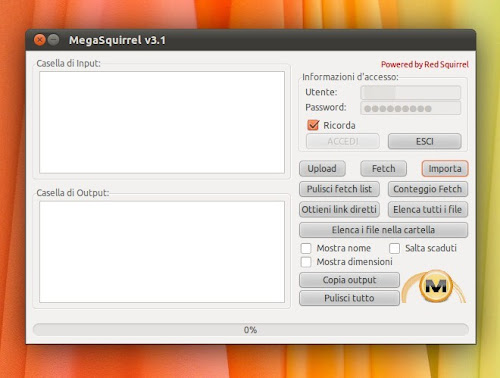
Task: Enable the Mostra nome checkbox
Action: point(306,248)
